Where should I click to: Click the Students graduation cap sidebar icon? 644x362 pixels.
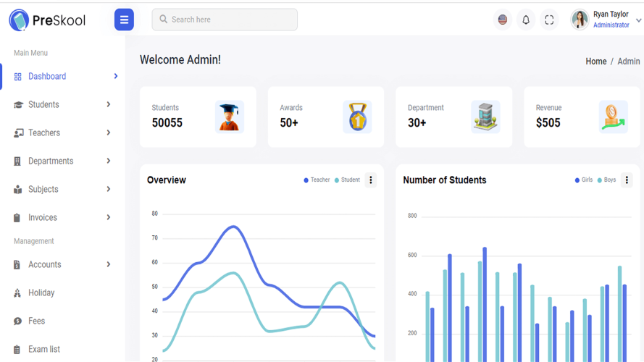[18, 105]
